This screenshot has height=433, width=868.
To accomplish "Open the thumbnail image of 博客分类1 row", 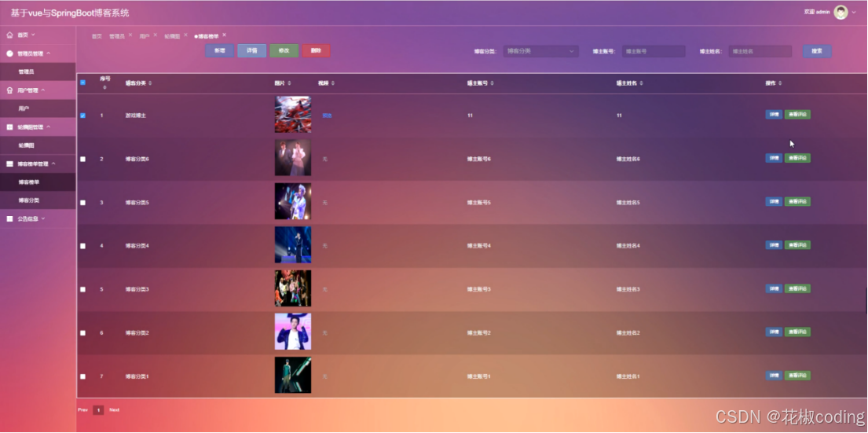I will click(293, 376).
